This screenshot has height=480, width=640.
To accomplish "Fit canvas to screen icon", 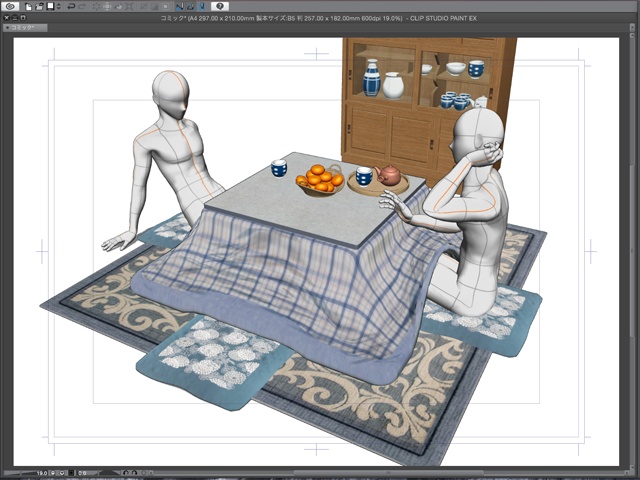I will tap(71, 473).
